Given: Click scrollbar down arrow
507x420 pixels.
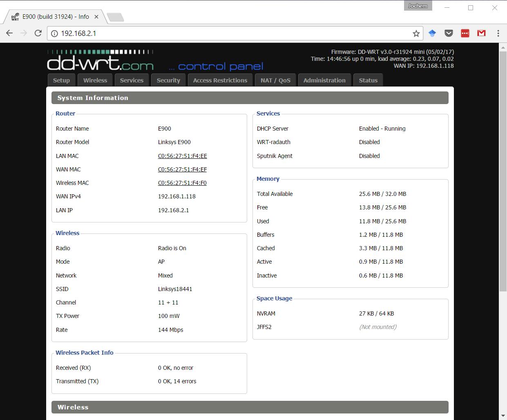Looking at the screenshot, I should click(x=503, y=416).
